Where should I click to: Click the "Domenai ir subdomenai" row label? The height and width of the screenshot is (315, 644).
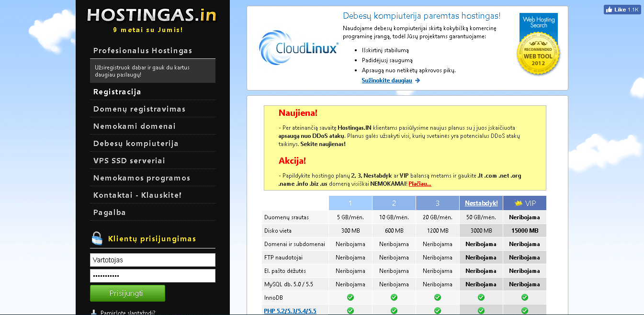pos(294,244)
